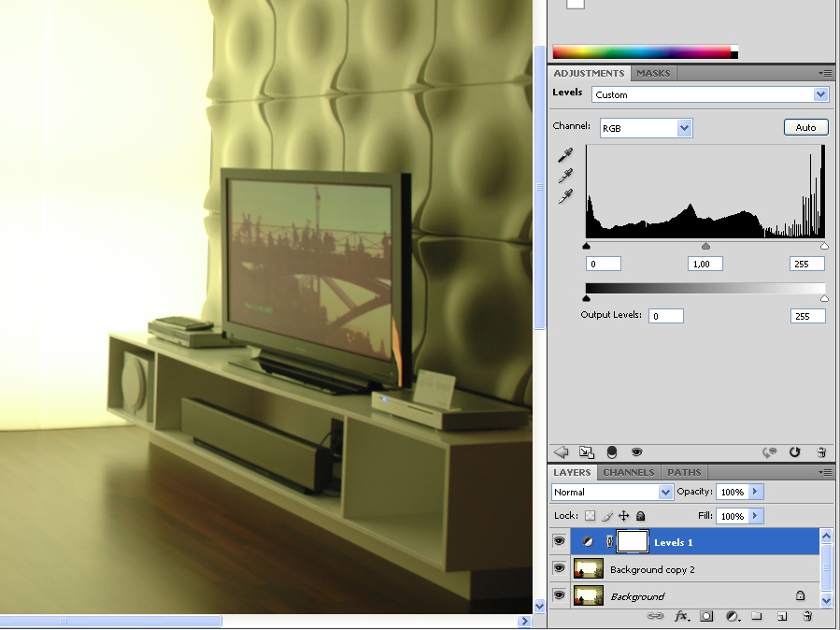Image resolution: width=840 pixels, height=630 pixels.
Task: Click the input midtone gamma slider
Action: point(705,246)
